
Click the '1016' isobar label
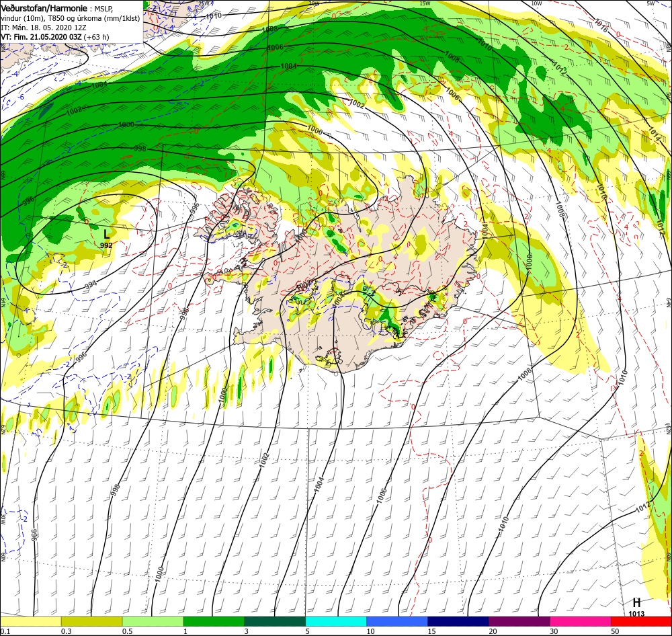[x=601, y=26]
